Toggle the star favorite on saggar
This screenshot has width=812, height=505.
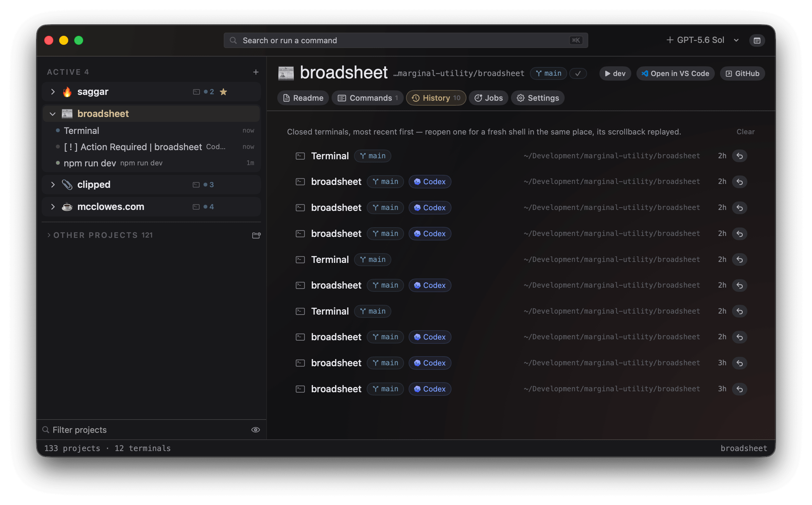pos(223,92)
